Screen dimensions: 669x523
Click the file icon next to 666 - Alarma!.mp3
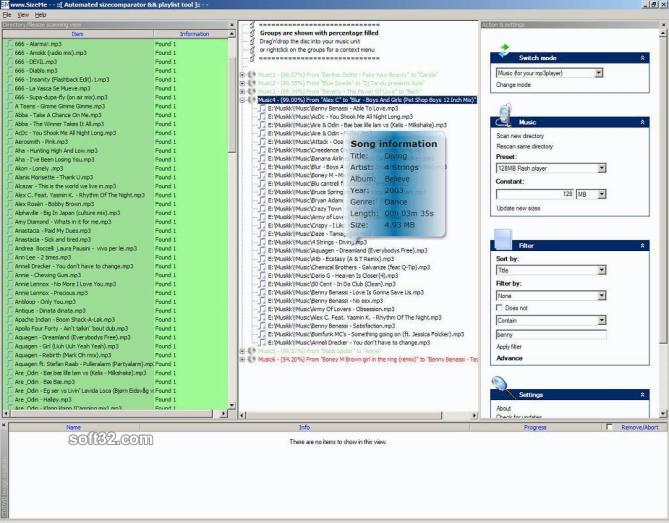[x=10, y=45]
